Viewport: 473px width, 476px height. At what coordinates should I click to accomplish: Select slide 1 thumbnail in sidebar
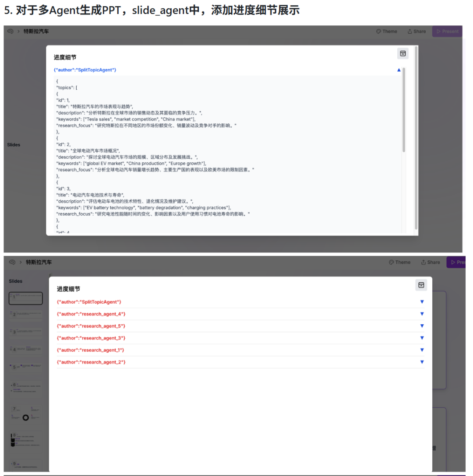(x=25, y=298)
